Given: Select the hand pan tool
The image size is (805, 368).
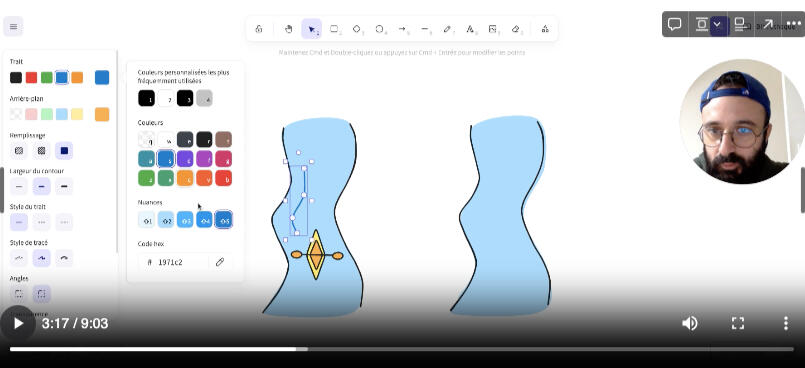Looking at the screenshot, I should click(x=289, y=29).
